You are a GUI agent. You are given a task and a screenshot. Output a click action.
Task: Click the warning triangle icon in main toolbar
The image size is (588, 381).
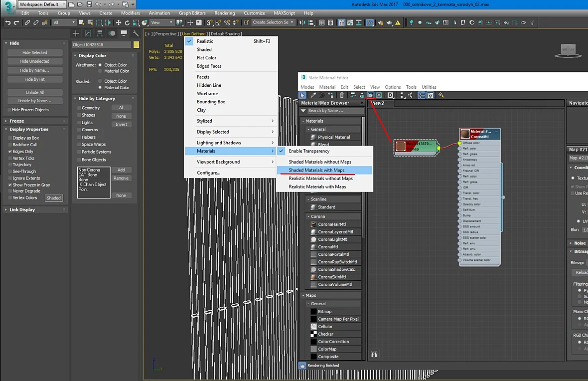(398, 22)
